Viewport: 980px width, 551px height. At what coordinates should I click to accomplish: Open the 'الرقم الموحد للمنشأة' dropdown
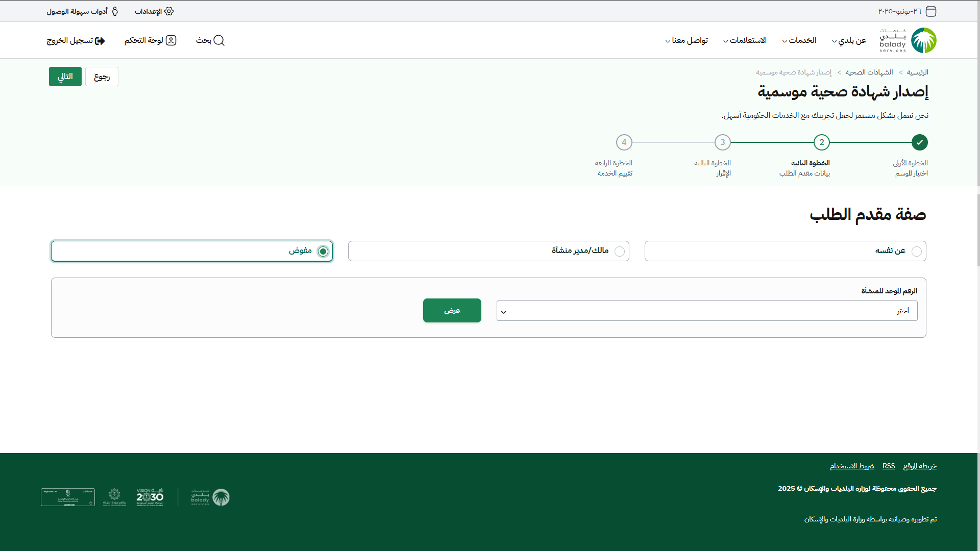(706, 311)
